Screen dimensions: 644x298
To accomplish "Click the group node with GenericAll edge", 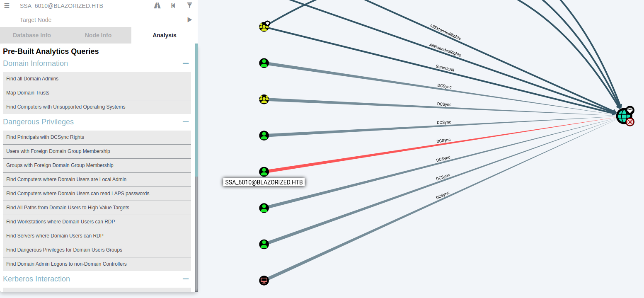I will click(x=264, y=27).
